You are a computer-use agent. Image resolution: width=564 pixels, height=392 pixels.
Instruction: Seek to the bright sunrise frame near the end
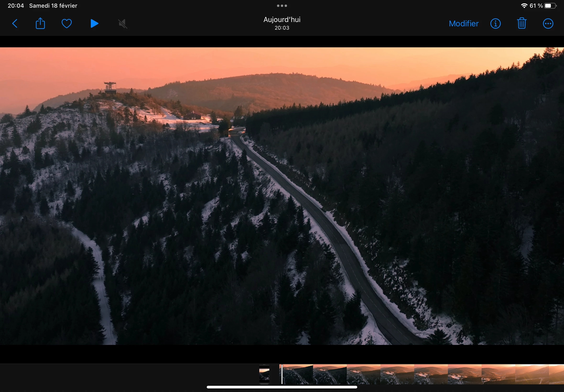(x=531, y=374)
